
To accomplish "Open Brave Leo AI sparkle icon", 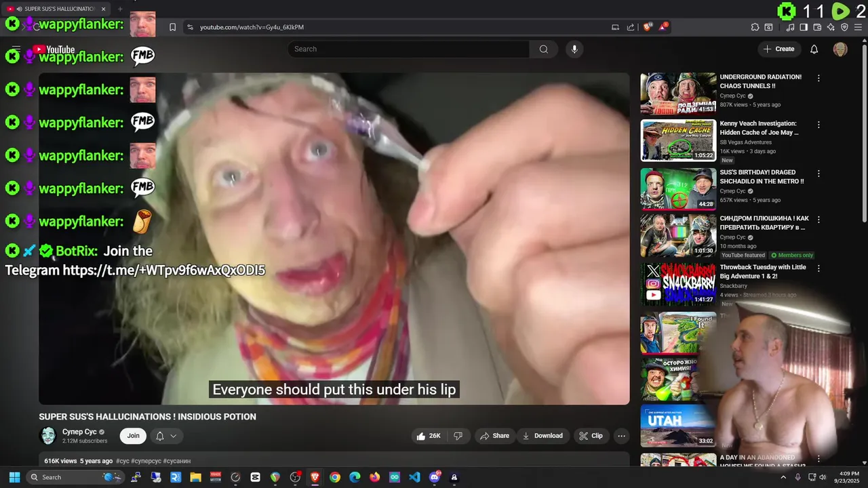I will (x=831, y=27).
